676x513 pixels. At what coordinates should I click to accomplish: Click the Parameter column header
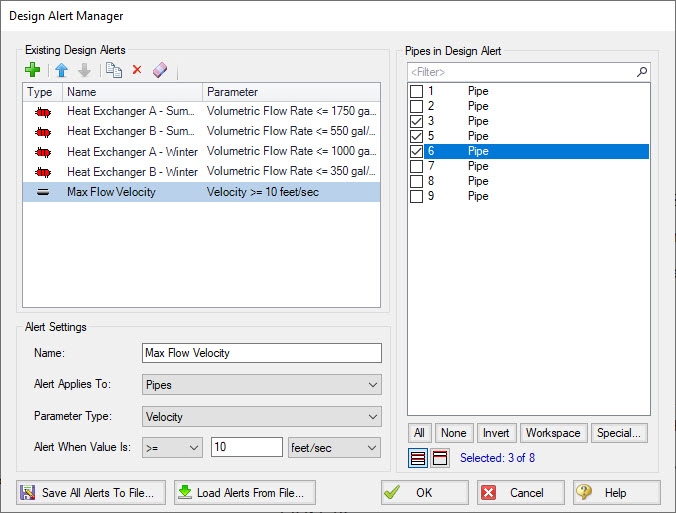coord(291,92)
